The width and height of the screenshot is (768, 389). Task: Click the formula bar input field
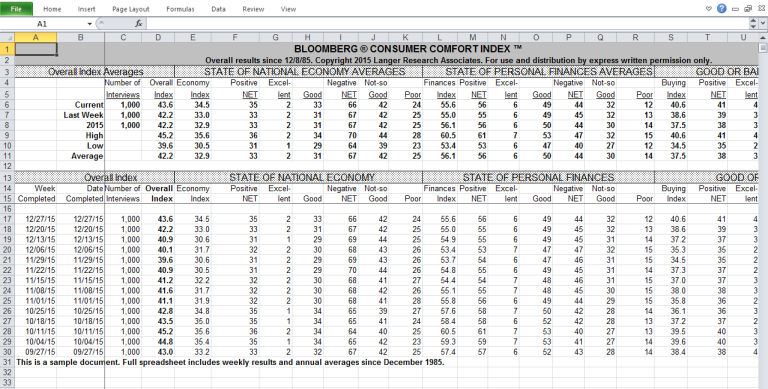click(x=448, y=24)
